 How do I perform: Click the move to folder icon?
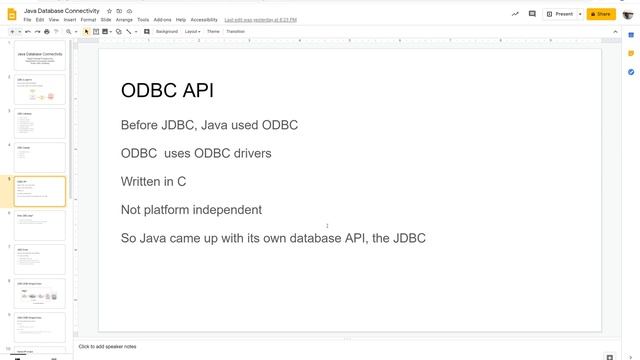(119, 11)
